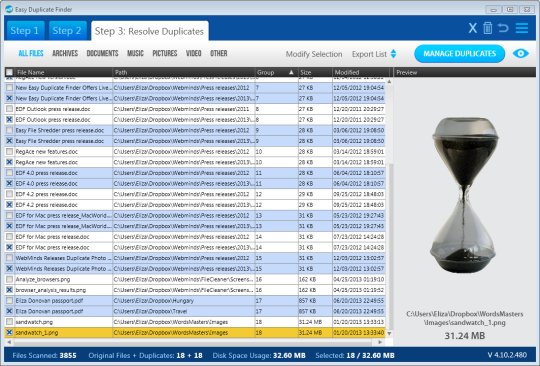Select the browser_analysis_results.png file name
The image size is (540, 366).
[51, 290]
